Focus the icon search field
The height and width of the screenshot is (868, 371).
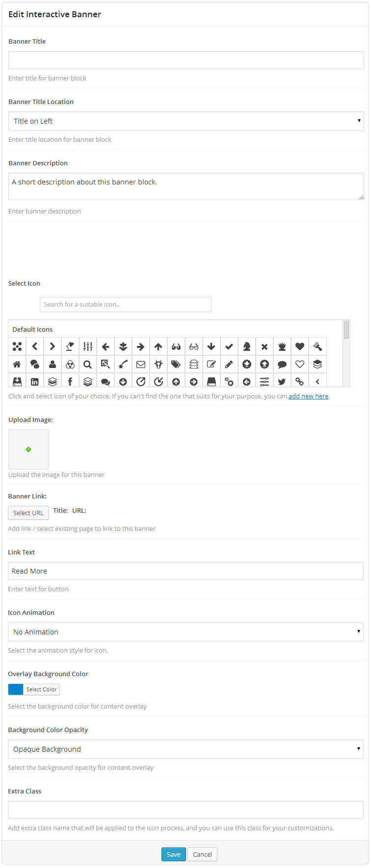point(126,304)
